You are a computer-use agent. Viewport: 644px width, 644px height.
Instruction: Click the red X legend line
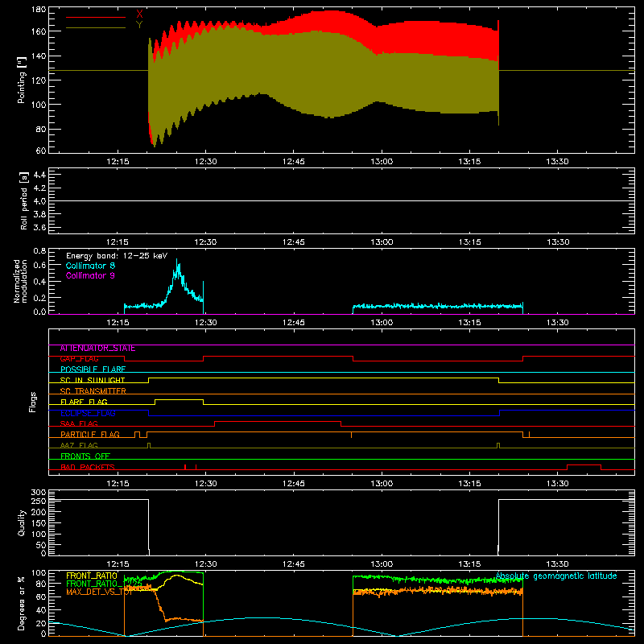(96, 17)
